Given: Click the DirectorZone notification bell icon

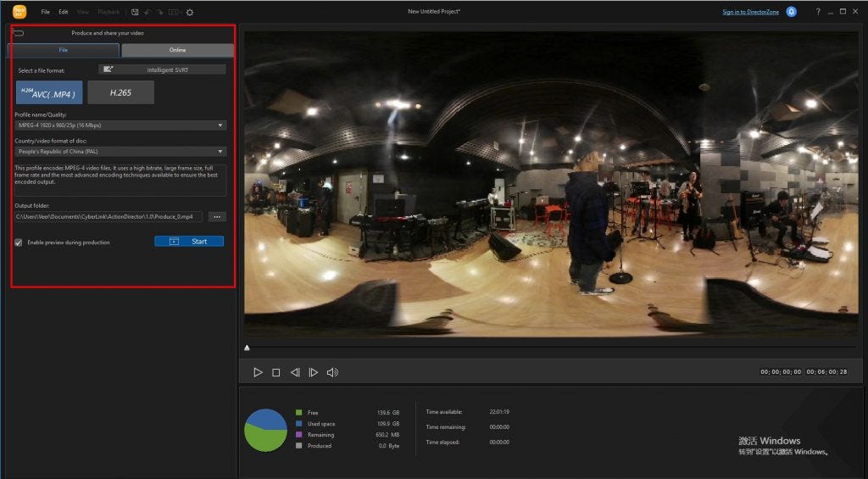Looking at the screenshot, I should (x=792, y=12).
